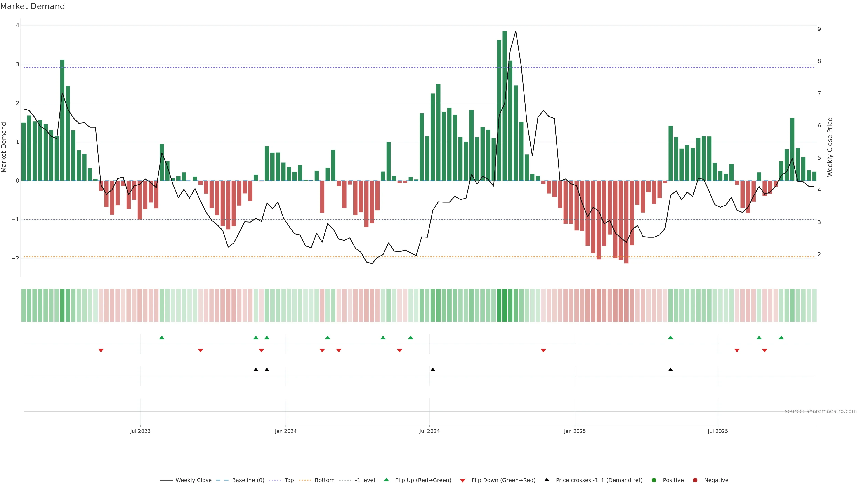Click the last green flip-up marker in 2025
868x488 pixels.
[781, 338]
